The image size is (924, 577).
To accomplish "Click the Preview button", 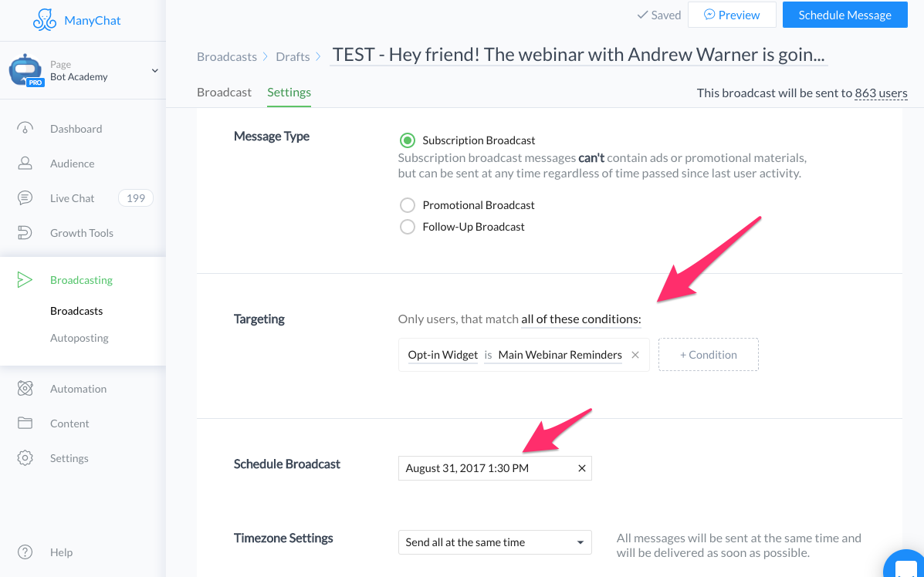I will pos(731,15).
